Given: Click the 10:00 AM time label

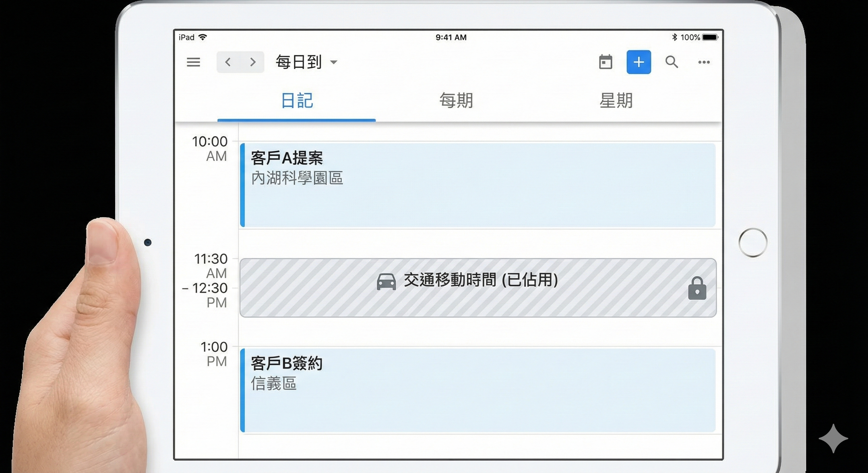Looking at the screenshot, I should click(x=210, y=148).
